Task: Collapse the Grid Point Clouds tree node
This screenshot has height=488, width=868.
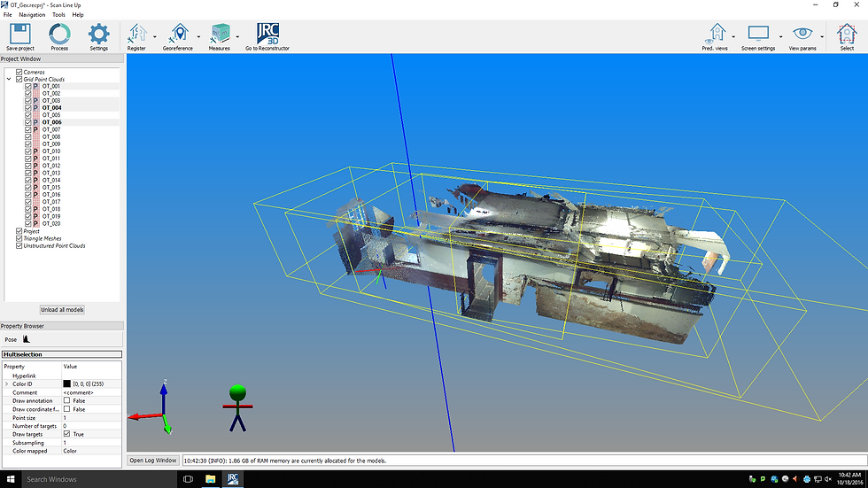Action: [x=9, y=79]
